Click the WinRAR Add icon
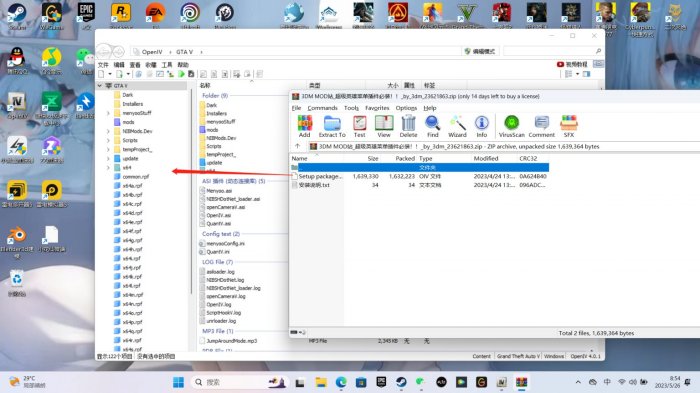700x393 pixels. pyautogui.click(x=304, y=126)
